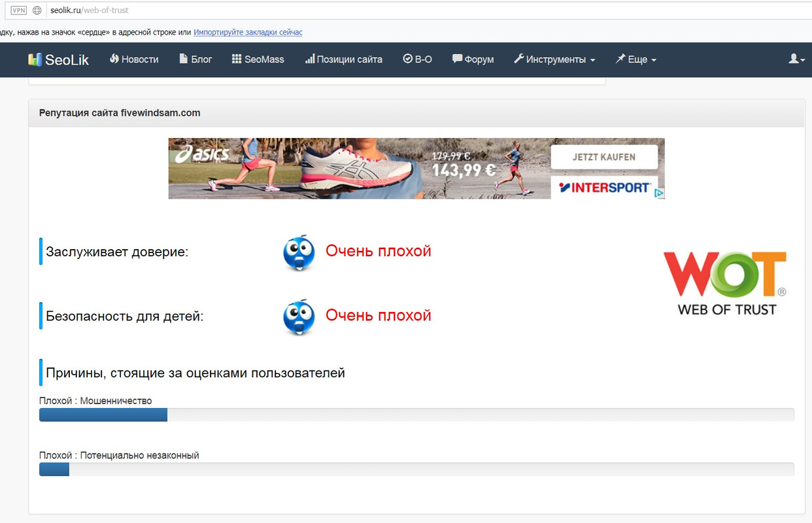The image size is (812, 523).
Task: Expand the Еще dropdown menu
Action: (635, 59)
